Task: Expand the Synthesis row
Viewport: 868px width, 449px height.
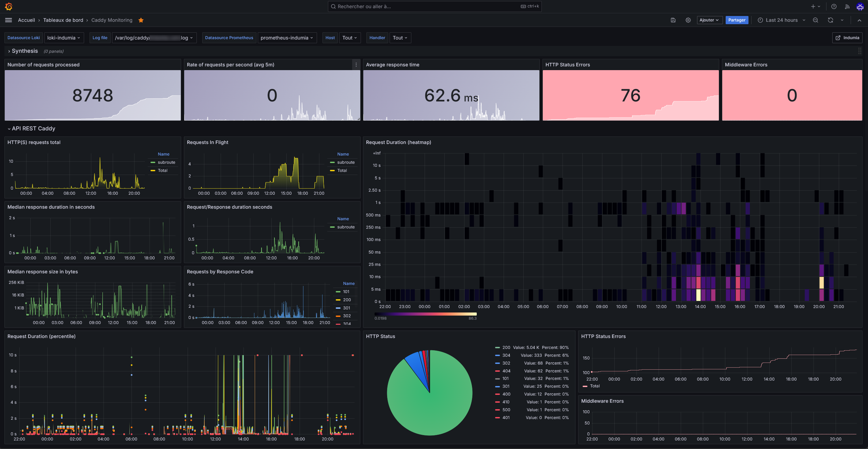Action: click(x=25, y=51)
